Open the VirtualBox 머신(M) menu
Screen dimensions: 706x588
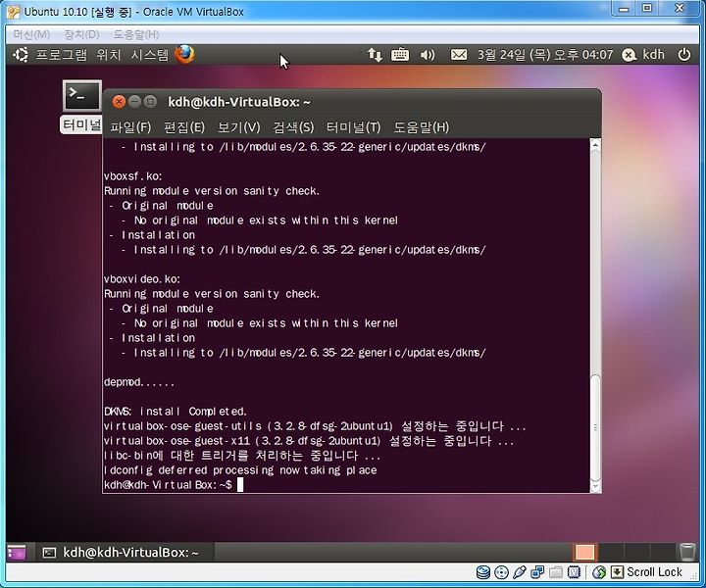[x=31, y=34]
